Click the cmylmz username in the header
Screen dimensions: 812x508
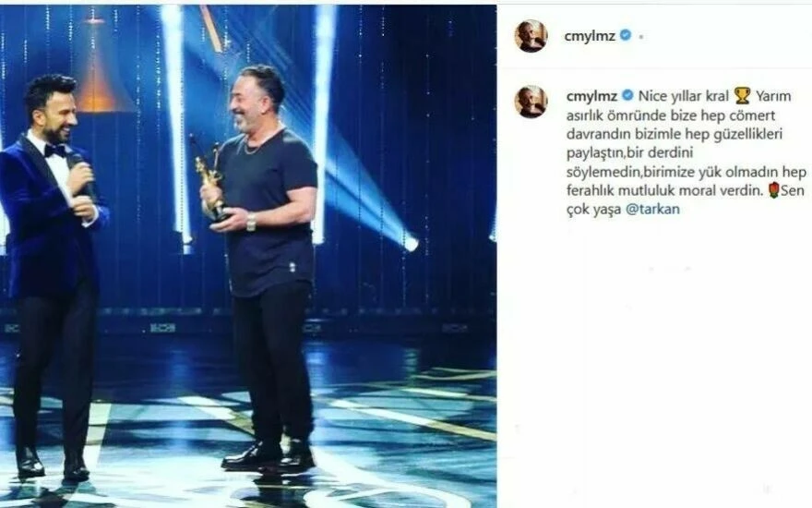[x=590, y=36]
